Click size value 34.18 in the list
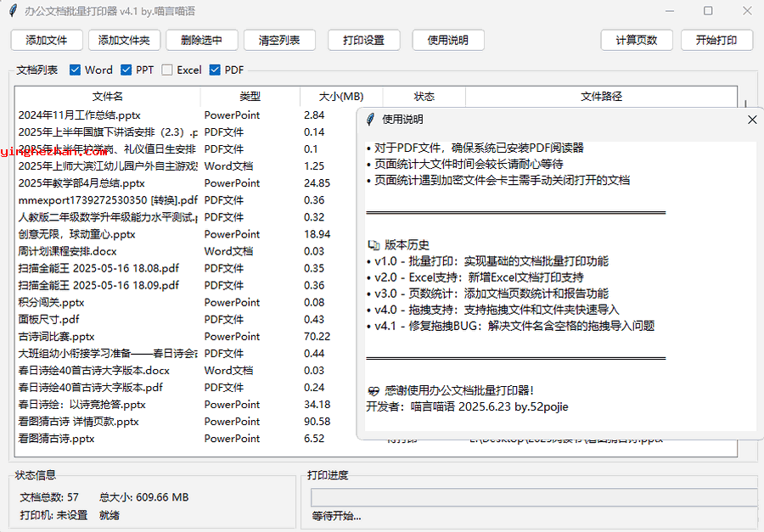The image size is (764, 532). 317,405
